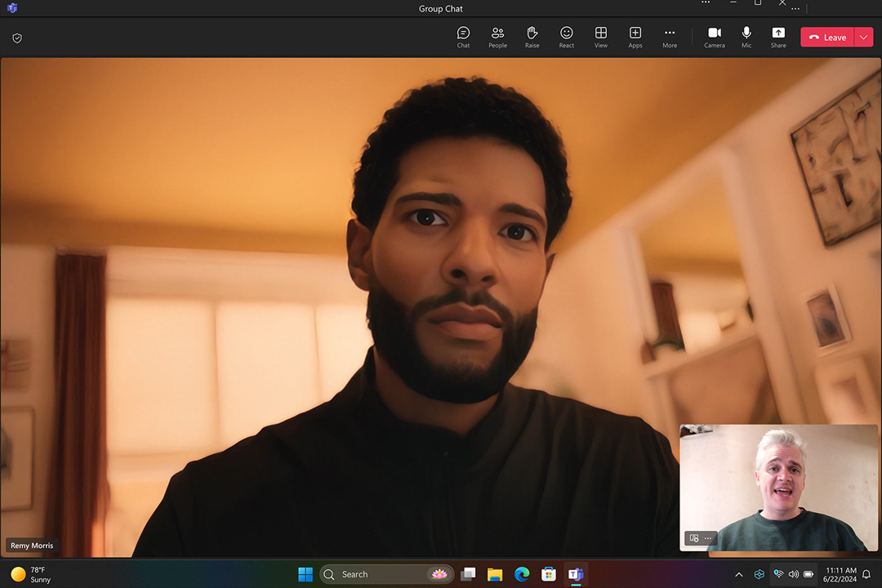Show the People list
The image size is (882, 588).
pos(497,36)
